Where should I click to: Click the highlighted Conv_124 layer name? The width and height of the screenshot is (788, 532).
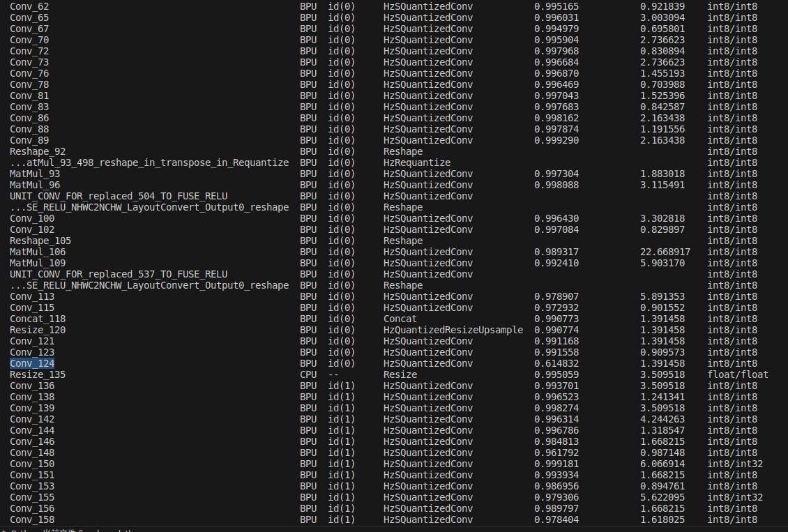32,363
